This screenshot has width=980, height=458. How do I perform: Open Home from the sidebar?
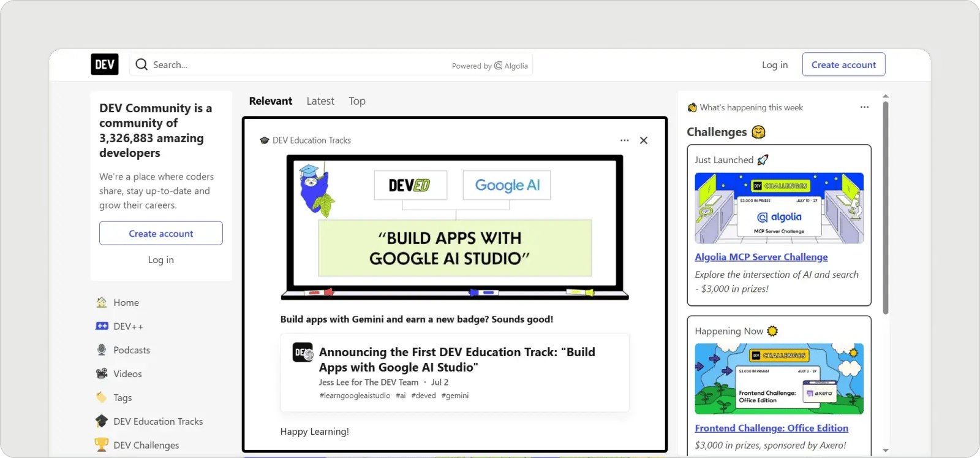click(x=126, y=302)
